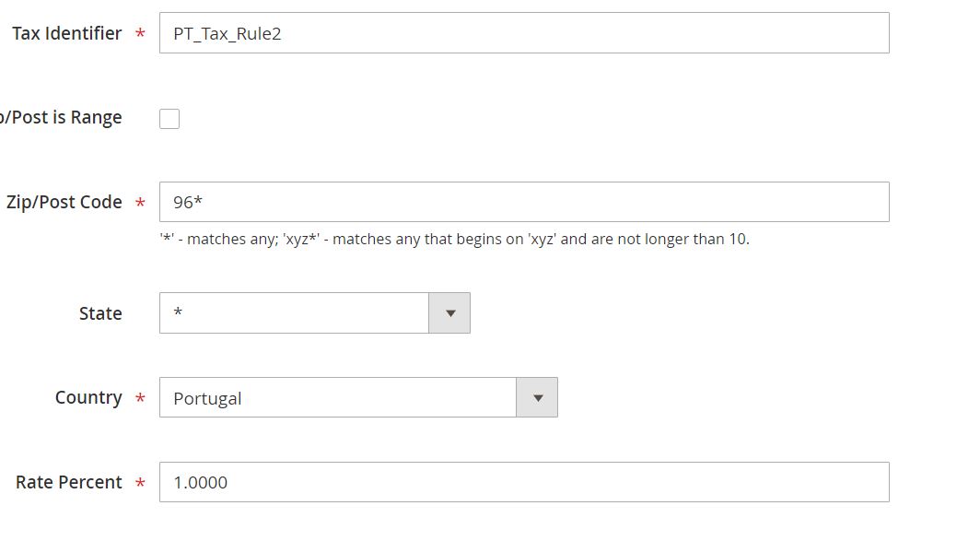Click the Tax Identifier label
The width and height of the screenshot is (980, 541).
66,32
